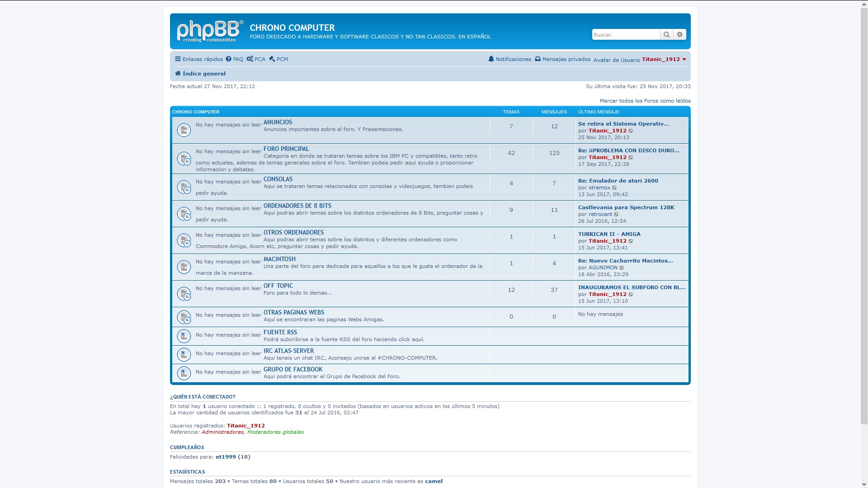Click the search magnifier icon button
Image resolution: width=868 pixels, height=488 pixels.
pyautogui.click(x=666, y=34)
